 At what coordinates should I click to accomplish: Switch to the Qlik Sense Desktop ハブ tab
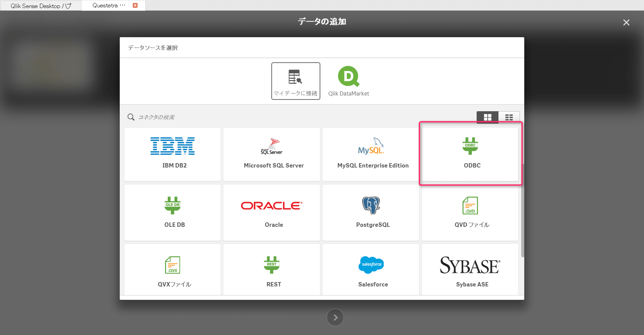[41, 6]
